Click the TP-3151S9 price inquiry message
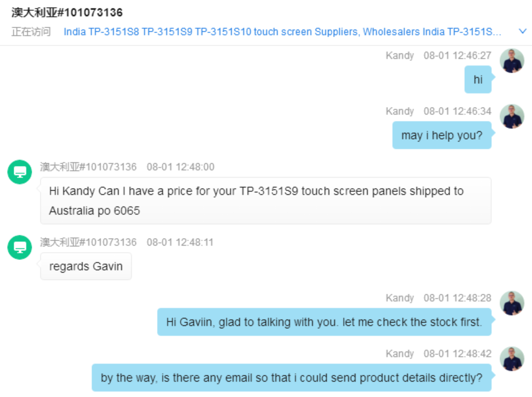This screenshot has height=397, width=532. 265,200
